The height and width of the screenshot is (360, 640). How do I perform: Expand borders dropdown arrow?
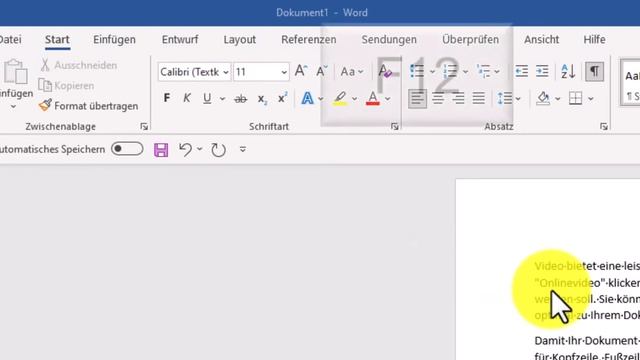tap(591, 99)
